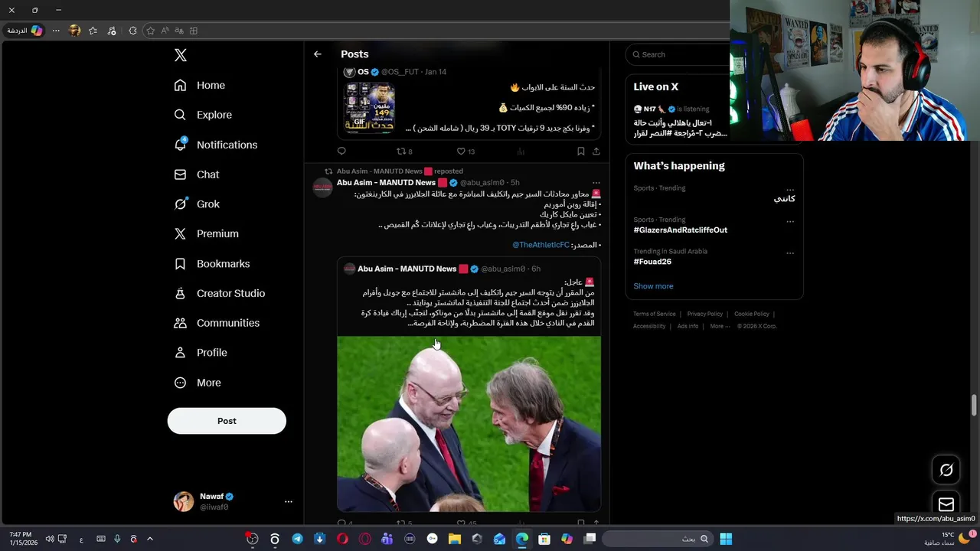Open Accessibility footer link
The height and width of the screenshot is (551, 980).
[x=649, y=326]
